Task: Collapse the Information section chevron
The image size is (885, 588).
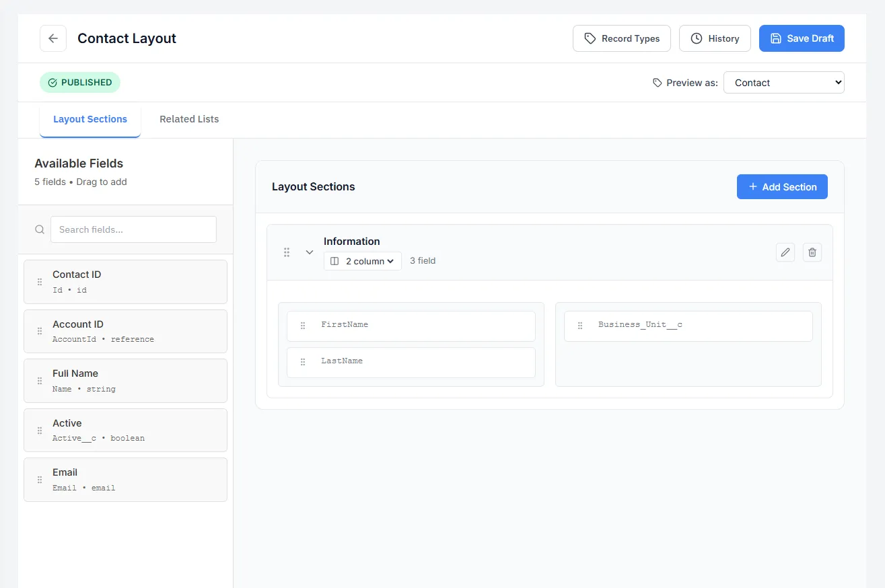Action: tap(310, 252)
